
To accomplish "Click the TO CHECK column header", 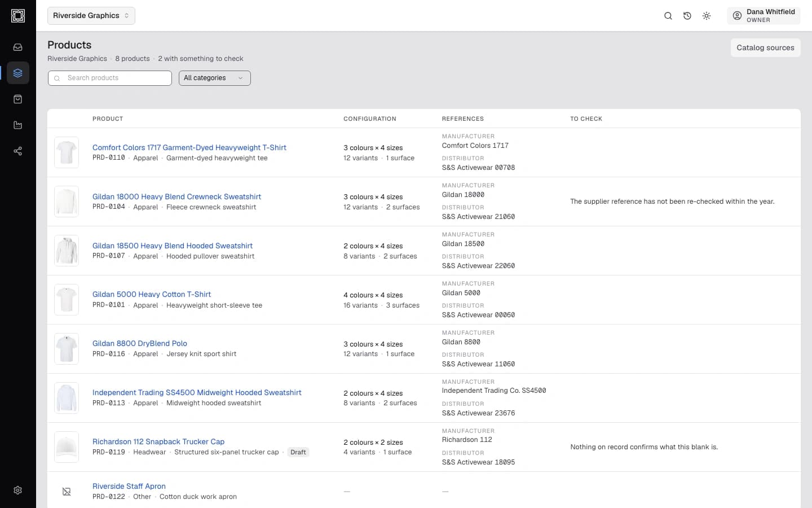I will point(586,119).
